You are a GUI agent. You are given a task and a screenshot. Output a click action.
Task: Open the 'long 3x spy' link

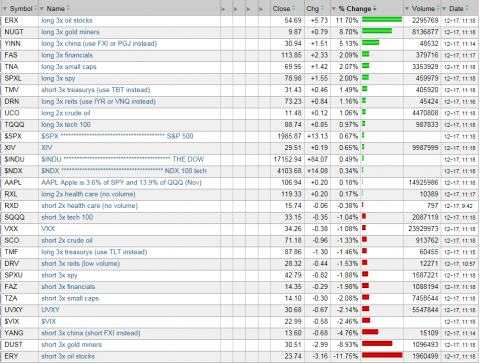point(58,78)
